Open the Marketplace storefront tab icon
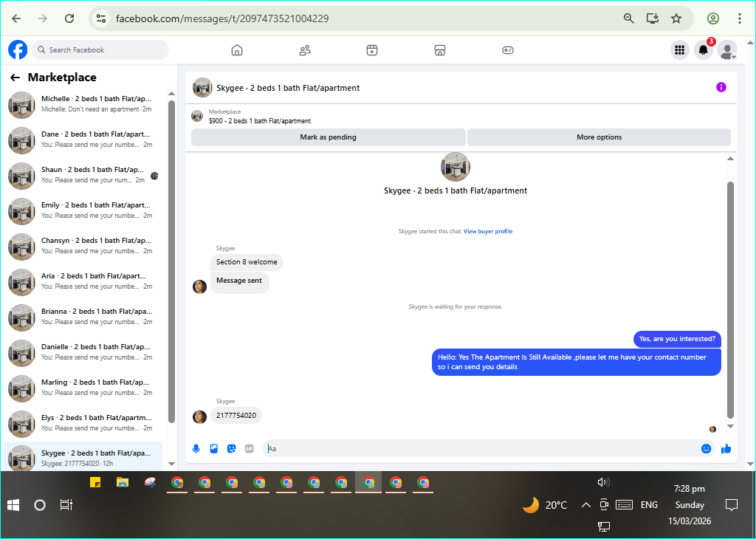 pos(440,50)
